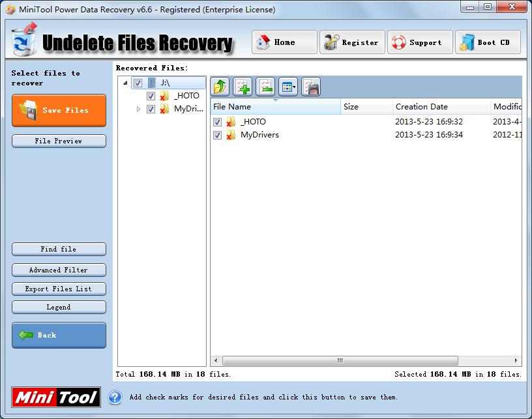This screenshot has width=532, height=419.
Task: Maximize the MiniTool window
Action: pyautogui.click(x=488, y=7)
